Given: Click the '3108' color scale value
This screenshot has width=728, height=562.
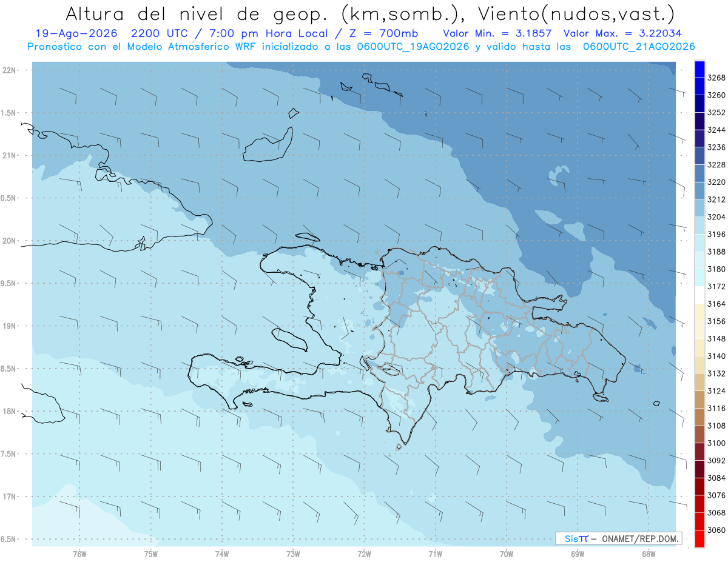Looking at the screenshot, I should click(x=716, y=426).
